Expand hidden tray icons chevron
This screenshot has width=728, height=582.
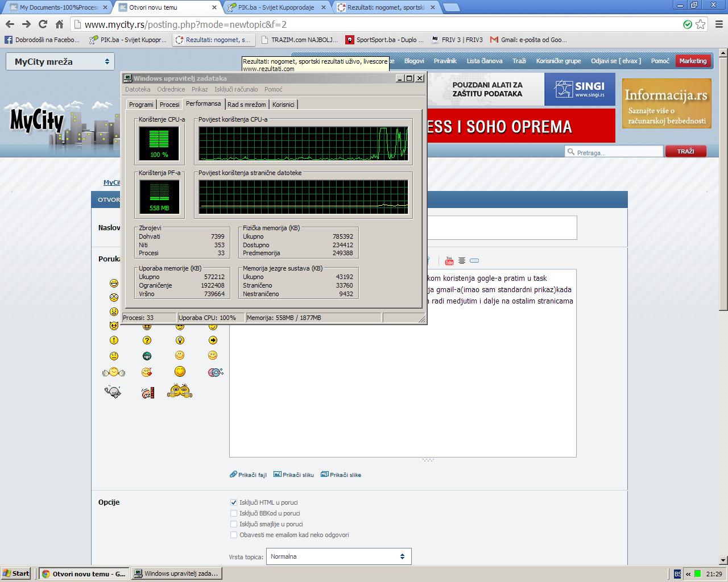(688, 574)
